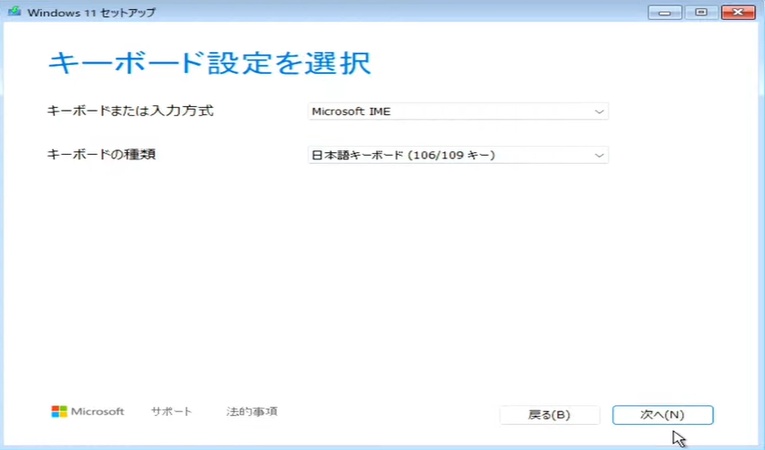
Task: Open the 法的事項 link
Action: 252,411
